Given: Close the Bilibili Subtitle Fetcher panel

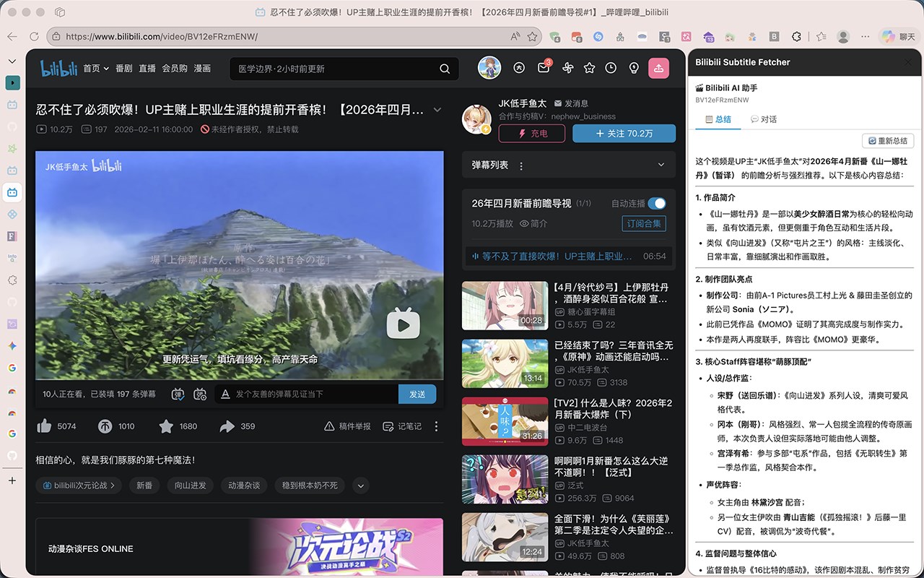Looking at the screenshot, I should (908, 62).
